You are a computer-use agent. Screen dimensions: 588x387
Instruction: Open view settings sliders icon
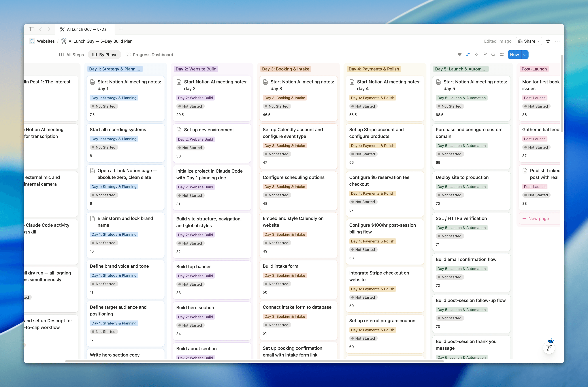pos(501,55)
